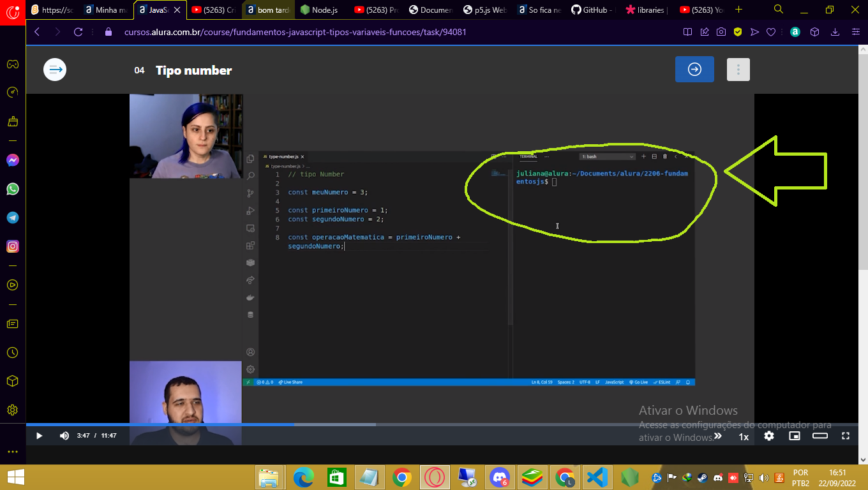Change playback speed 1x
The width and height of the screenshot is (868, 490).
(744, 436)
